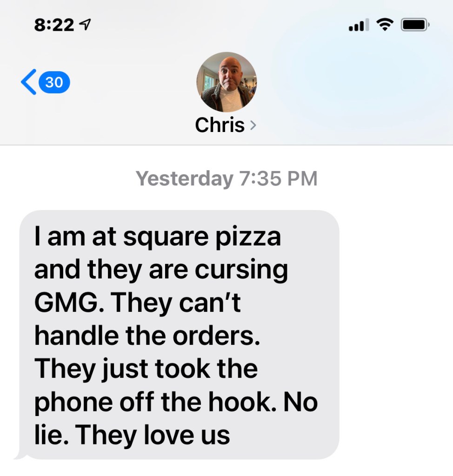The image size is (453, 476).
Task: Tap the 30 unread messages badge
Action: 54,82
